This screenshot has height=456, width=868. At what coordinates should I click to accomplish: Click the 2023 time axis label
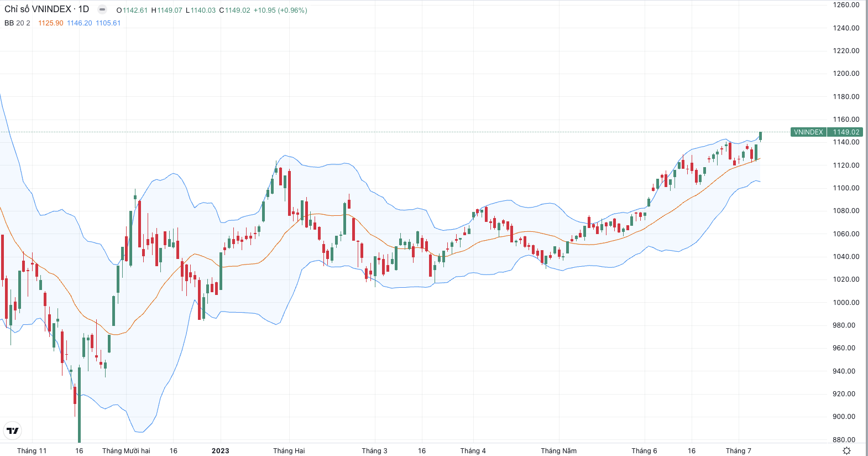[x=221, y=450]
